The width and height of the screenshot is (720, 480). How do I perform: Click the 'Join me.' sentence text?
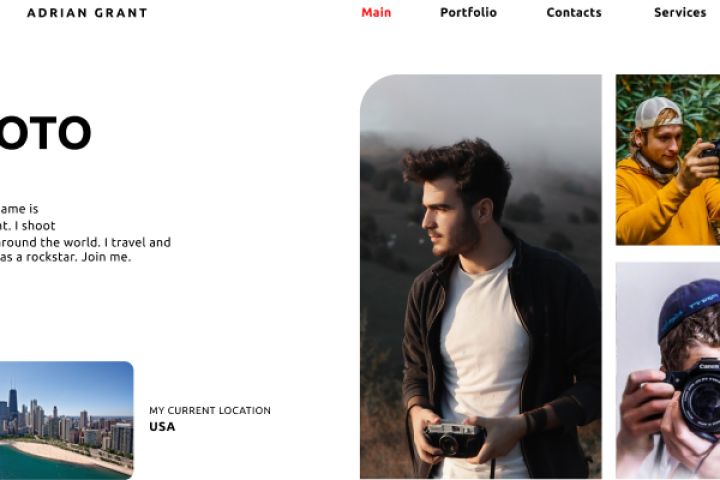point(106,257)
